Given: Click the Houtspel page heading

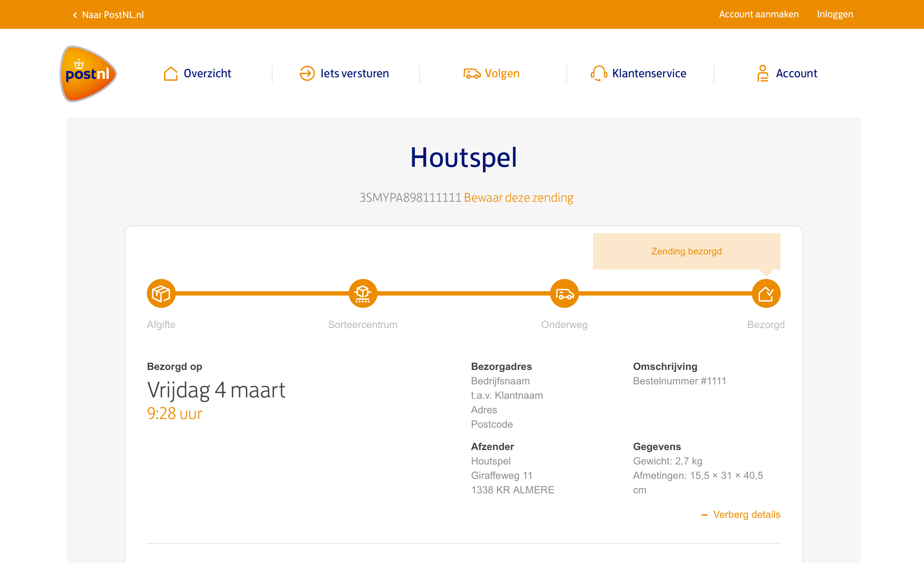Looking at the screenshot, I should pos(464,157).
